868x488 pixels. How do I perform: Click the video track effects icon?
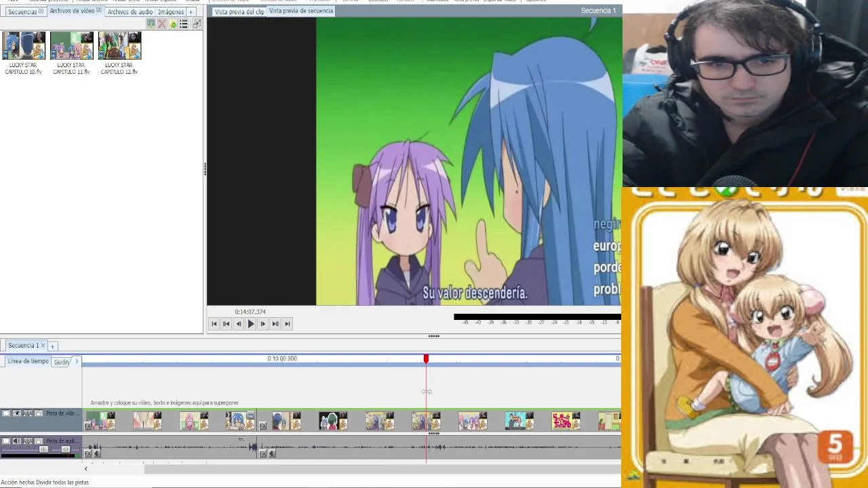28,413
